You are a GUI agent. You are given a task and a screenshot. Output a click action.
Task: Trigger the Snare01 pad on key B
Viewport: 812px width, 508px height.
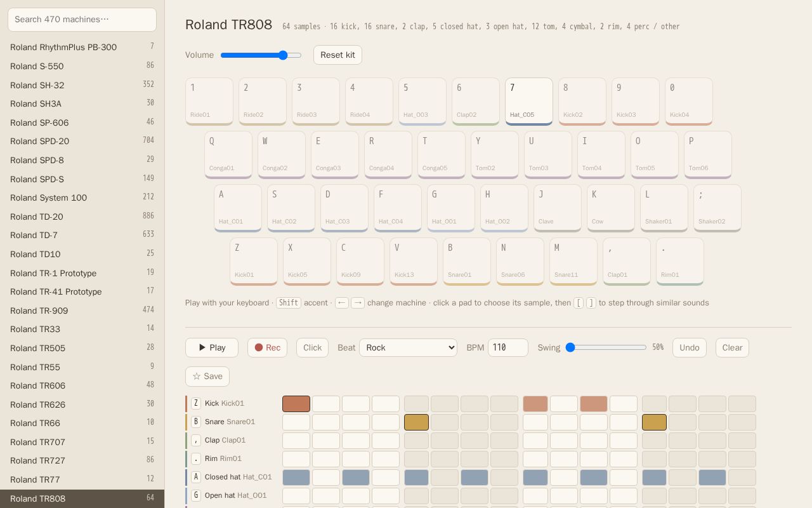[467, 262]
